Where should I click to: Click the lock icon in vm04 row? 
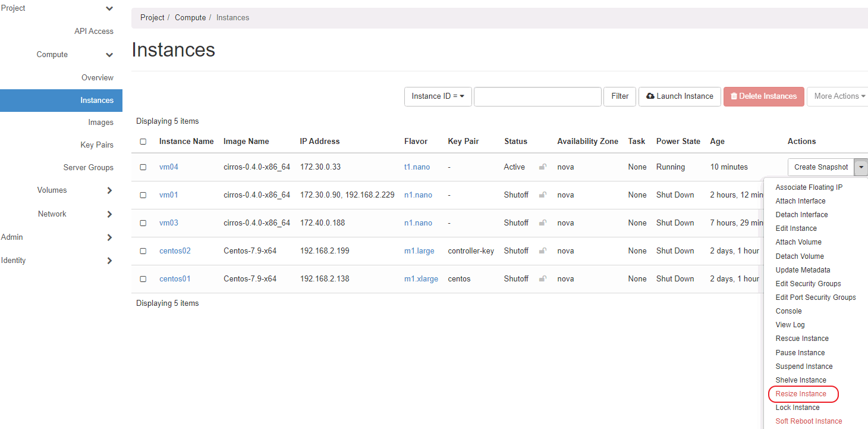pyautogui.click(x=542, y=167)
